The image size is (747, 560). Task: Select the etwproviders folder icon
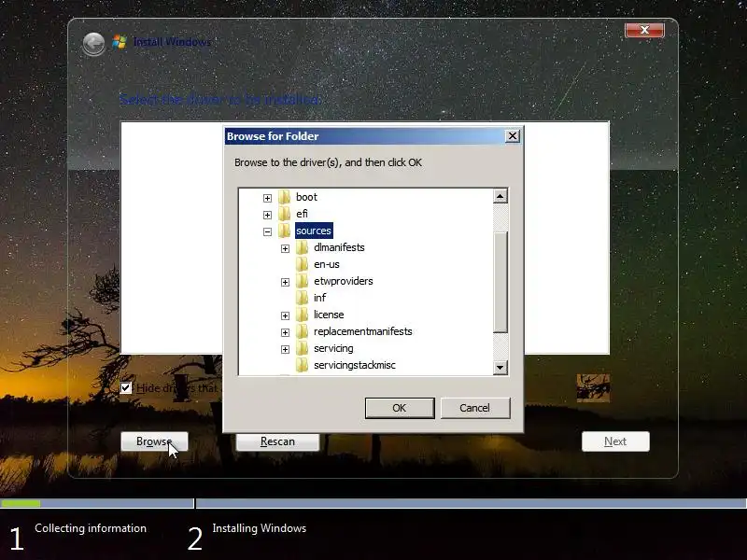coord(302,281)
